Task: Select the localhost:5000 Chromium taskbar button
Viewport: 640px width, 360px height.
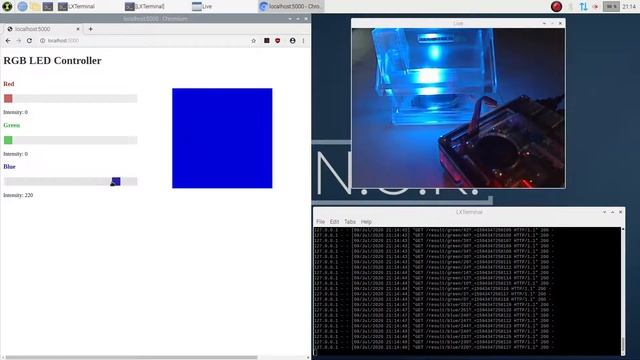Action: (x=291, y=6)
